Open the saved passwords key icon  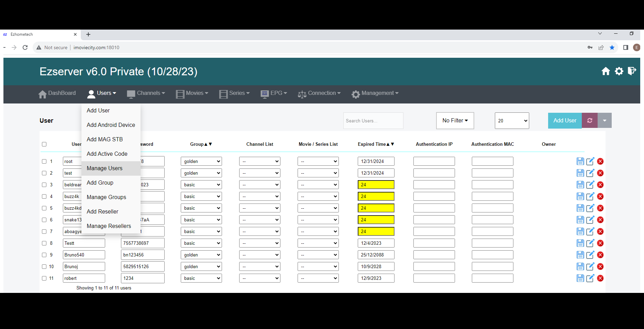click(x=590, y=47)
